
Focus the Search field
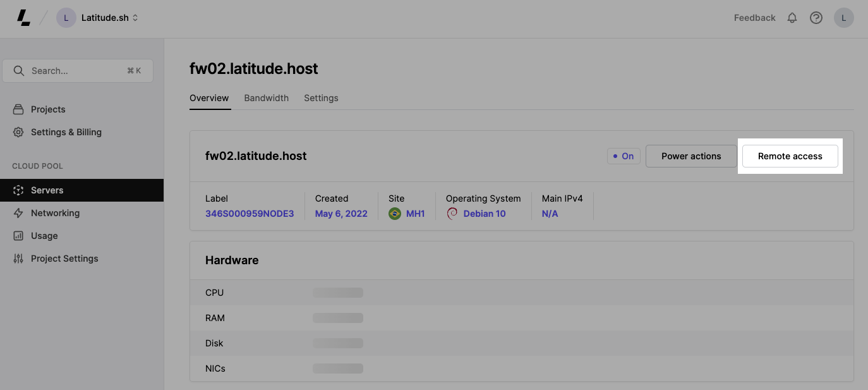click(x=78, y=71)
